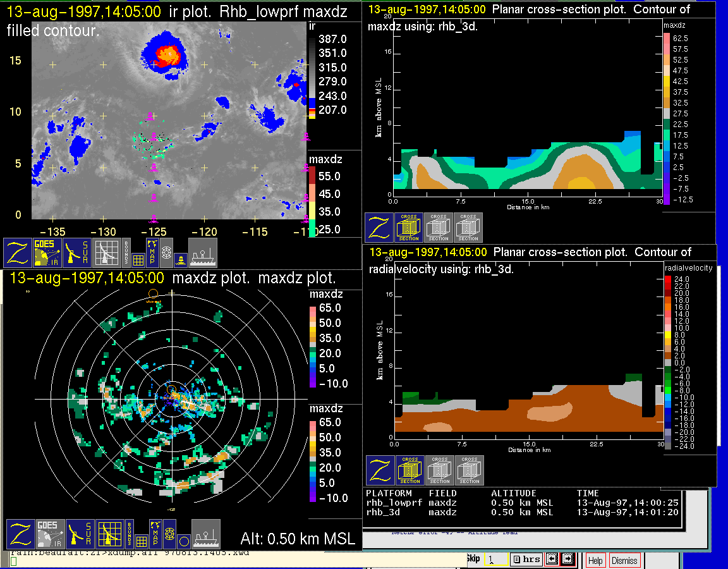Select the SUR radar icon under the ir plot

coord(77,253)
